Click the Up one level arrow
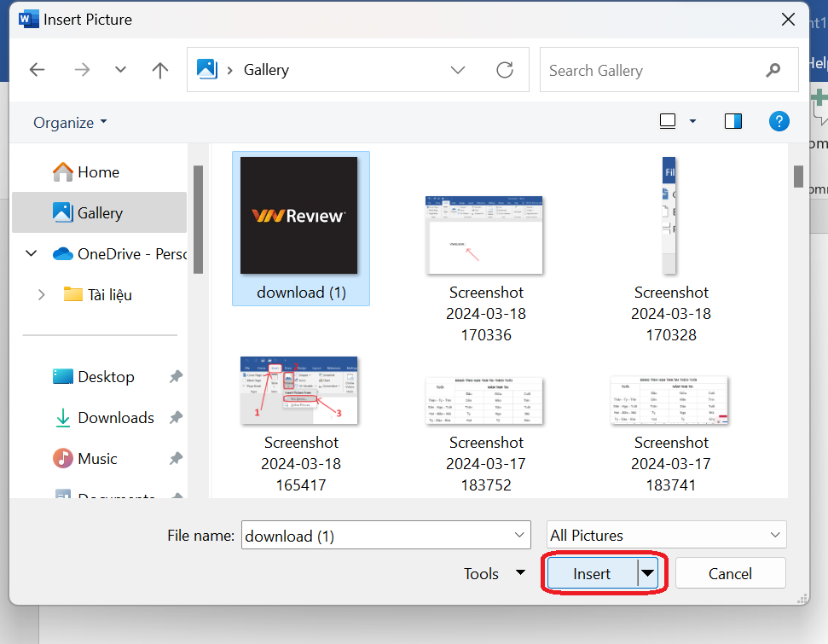828x644 pixels. pyautogui.click(x=159, y=70)
